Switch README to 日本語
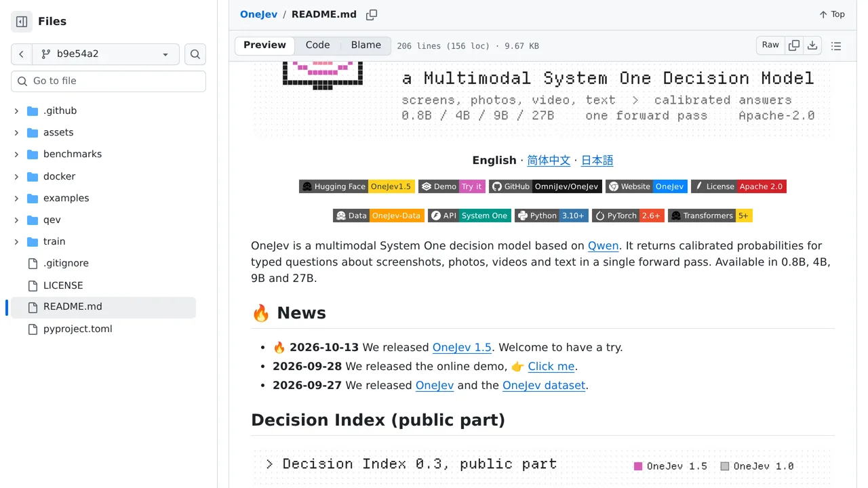This screenshot has width=868, height=488. click(597, 161)
